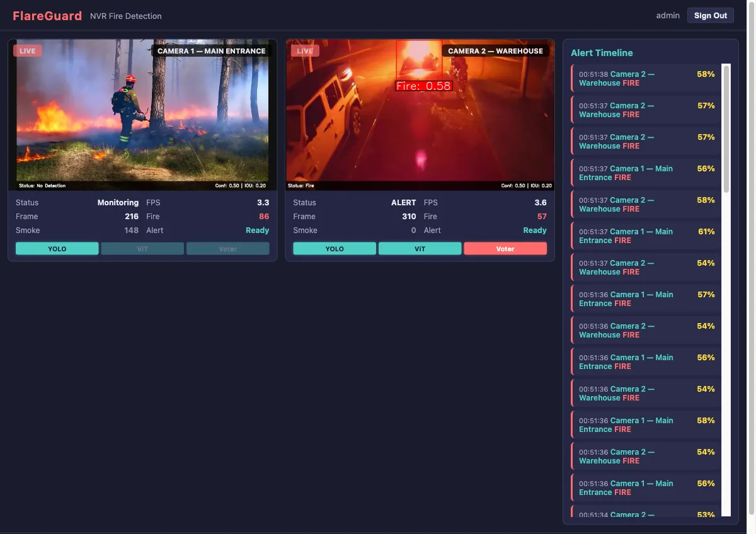Select the Camera 2 — Warehouse title
Viewport: 756px width, 534px height.
pos(496,51)
